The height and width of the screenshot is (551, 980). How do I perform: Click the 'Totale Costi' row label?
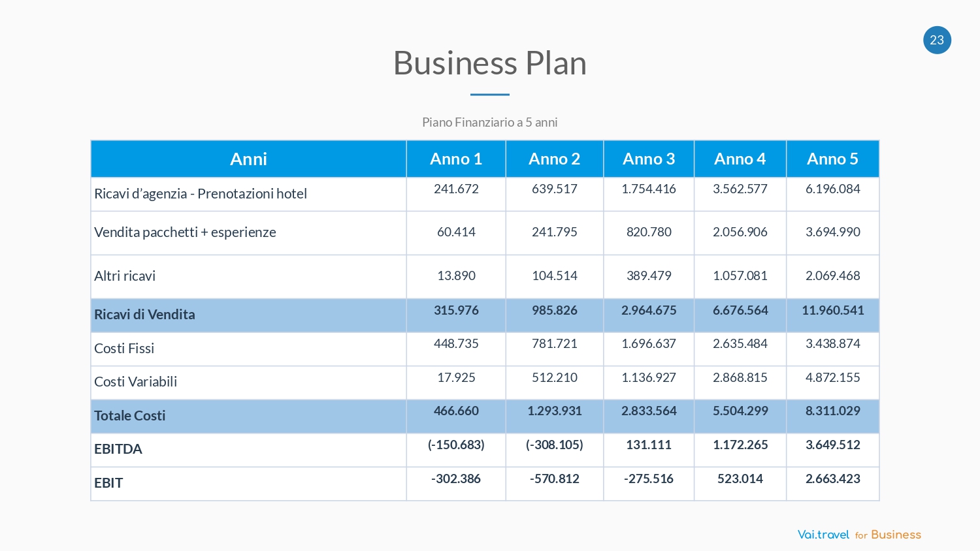pyautogui.click(x=130, y=416)
